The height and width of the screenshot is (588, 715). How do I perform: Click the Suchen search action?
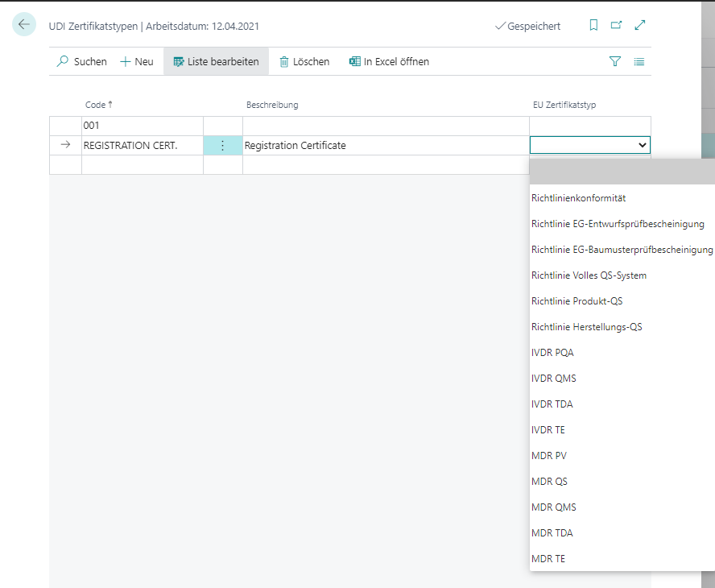[81, 61]
